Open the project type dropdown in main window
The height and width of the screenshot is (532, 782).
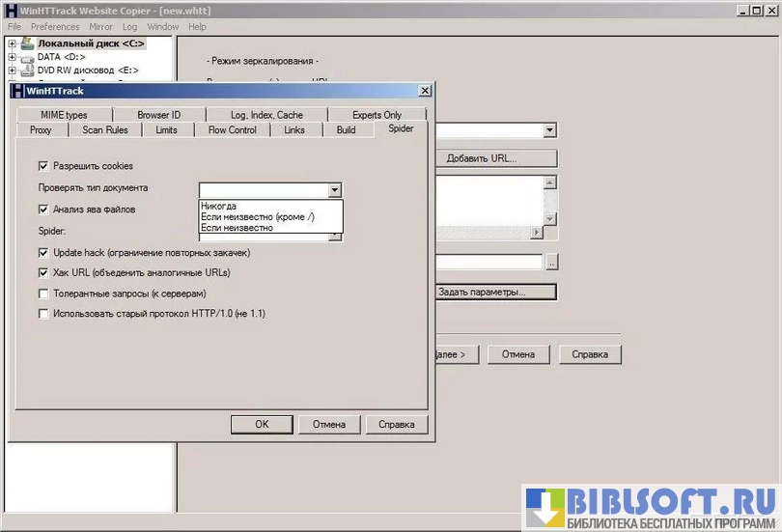coord(549,130)
